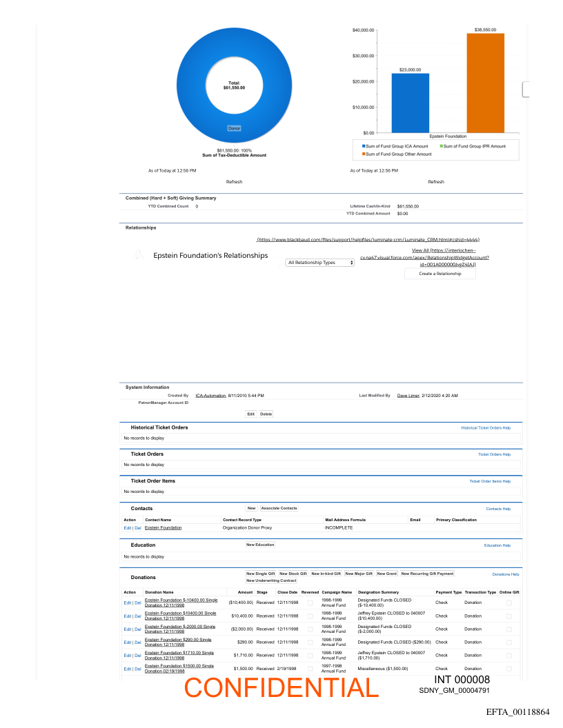Click the New Single Gift button
The image size is (563, 728).
tap(260, 574)
